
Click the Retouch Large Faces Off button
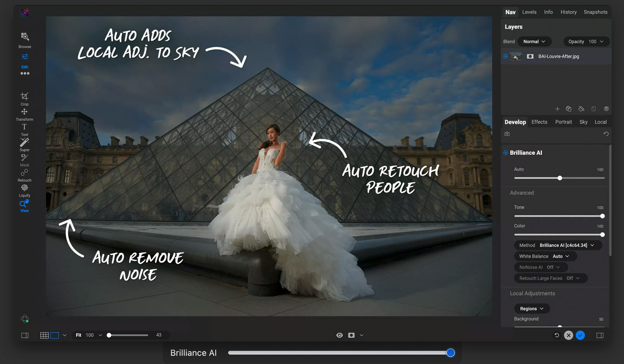tap(550, 278)
